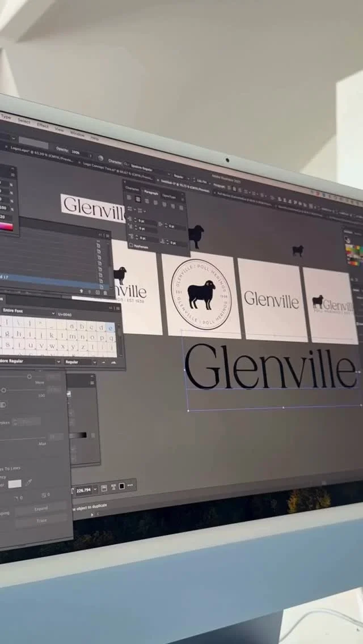The image size is (363, 644).
Task: Open the Character panel link in the control bar
Action: click(x=115, y=161)
